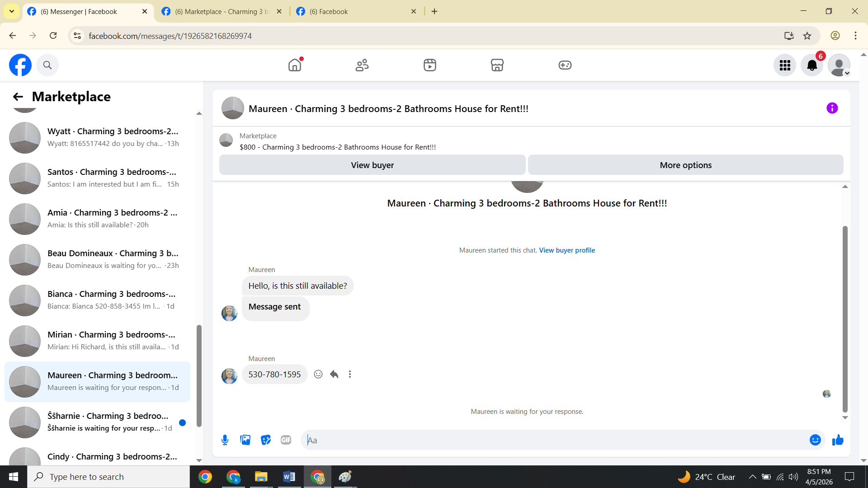
Task: Type in the Aa message field
Action: pyautogui.click(x=556, y=440)
